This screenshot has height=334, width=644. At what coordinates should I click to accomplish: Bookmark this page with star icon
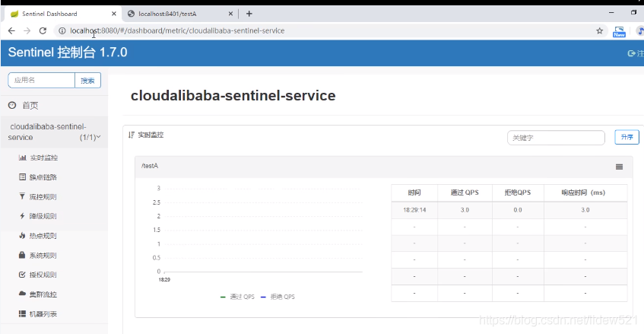[x=600, y=30]
